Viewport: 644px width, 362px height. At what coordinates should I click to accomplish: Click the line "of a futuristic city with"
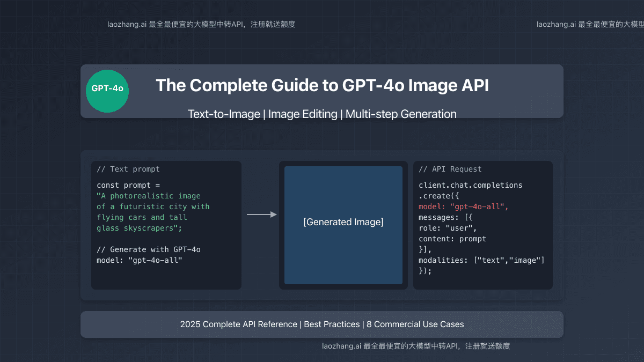pyautogui.click(x=153, y=206)
